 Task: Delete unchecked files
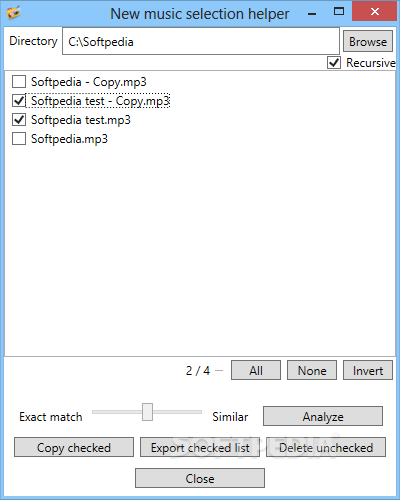326,447
